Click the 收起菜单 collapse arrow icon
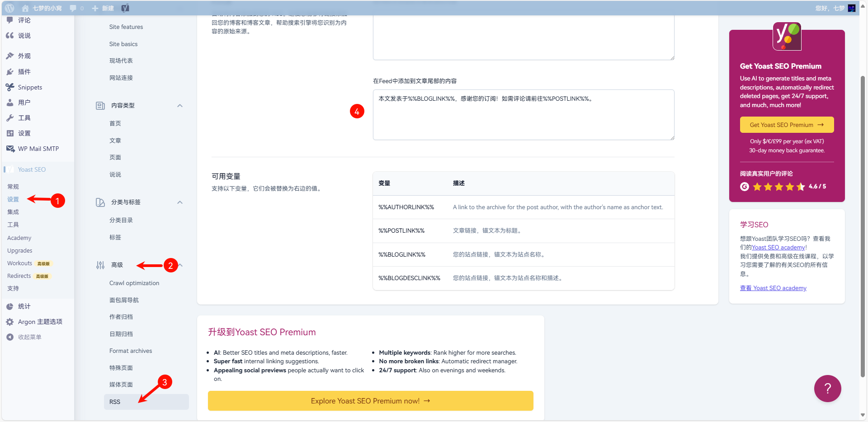Screen dimensions: 868x422 [10, 337]
